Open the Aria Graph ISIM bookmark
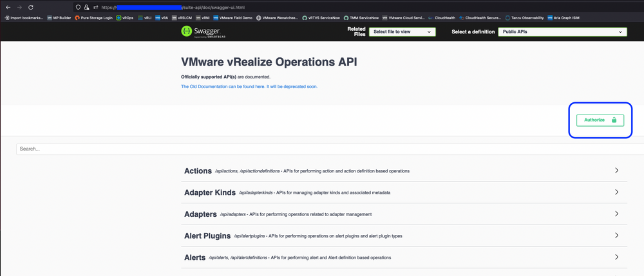644x276 pixels. pos(563,18)
